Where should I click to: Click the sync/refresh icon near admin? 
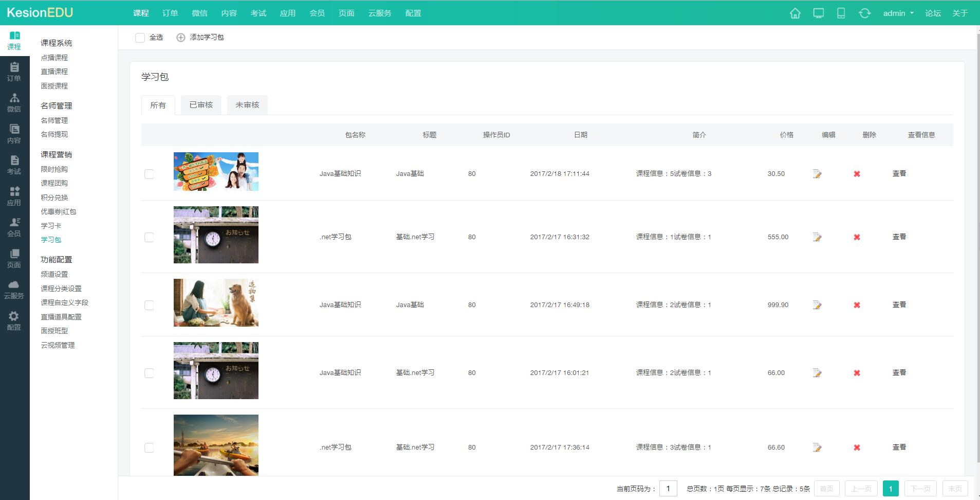[865, 13]
